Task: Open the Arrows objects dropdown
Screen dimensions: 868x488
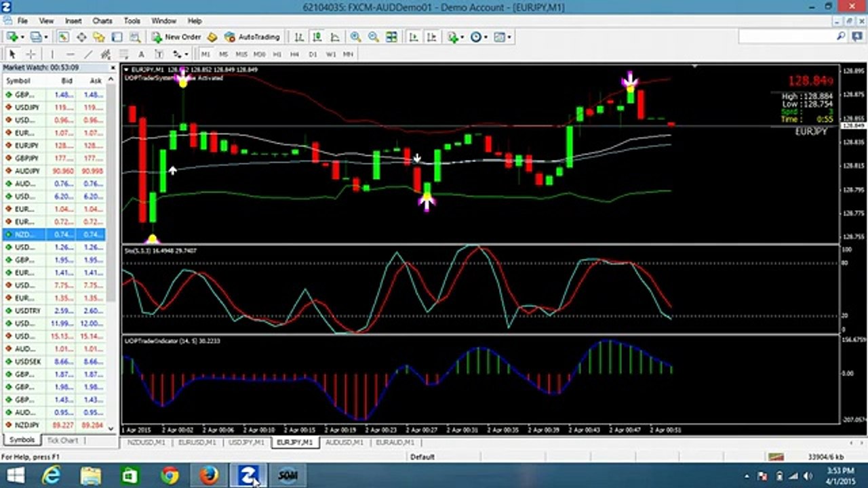Action: click(180, 54)
